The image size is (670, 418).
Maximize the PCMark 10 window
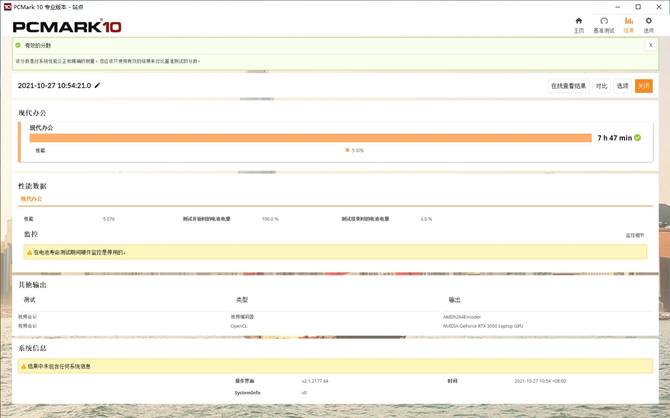coord(638,6)
